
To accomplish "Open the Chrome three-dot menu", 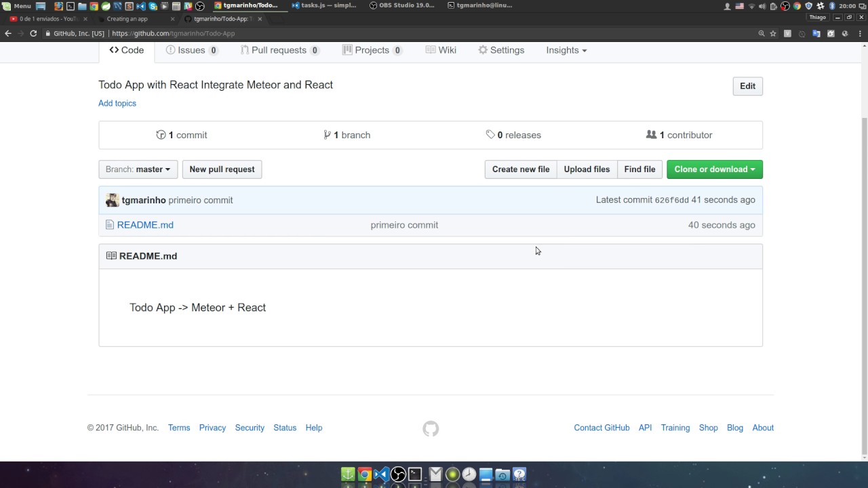I will coord(859,33).
